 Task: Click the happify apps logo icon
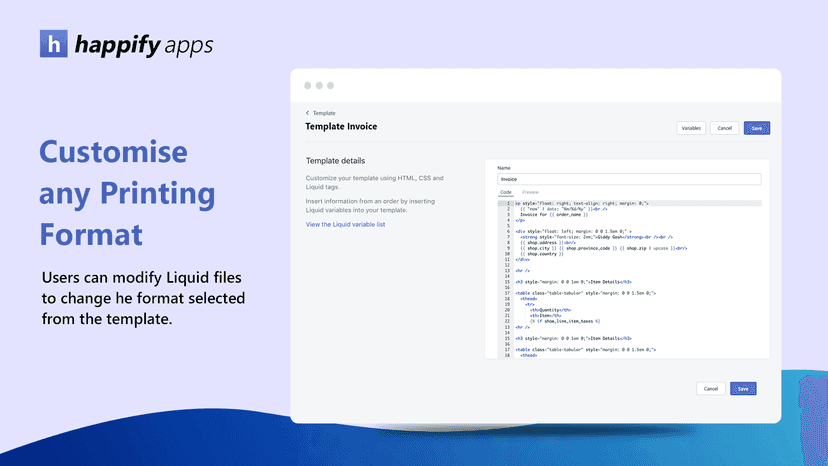54,44
